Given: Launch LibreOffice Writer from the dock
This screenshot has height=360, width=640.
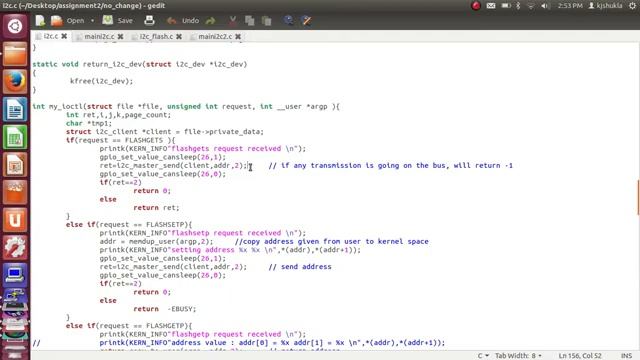Looking at the screenshot, I should tap(15, 109).
